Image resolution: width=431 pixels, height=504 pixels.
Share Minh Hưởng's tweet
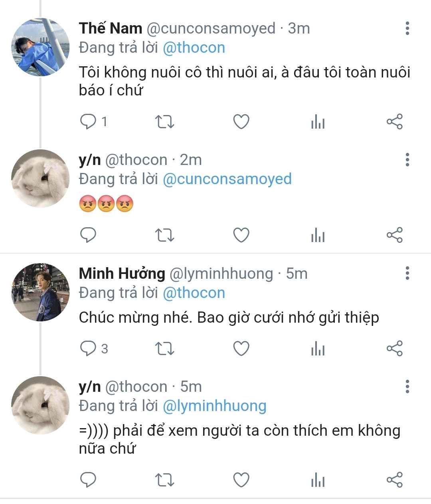[394, 349]
